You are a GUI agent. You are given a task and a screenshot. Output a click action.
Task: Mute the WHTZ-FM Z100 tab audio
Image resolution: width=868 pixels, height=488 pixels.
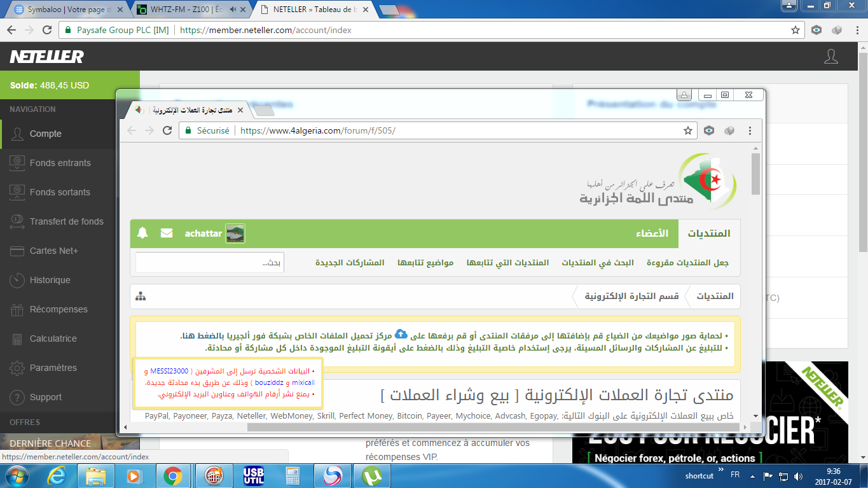coord(233,10)
